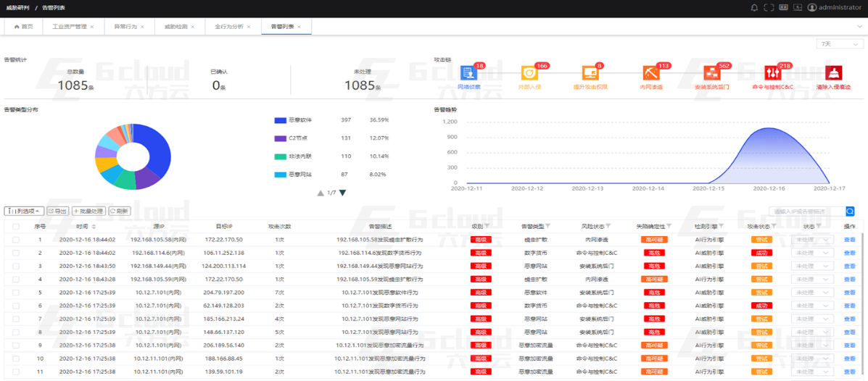
Task: Go to previous legend page arrow
Action: point(321,193)
